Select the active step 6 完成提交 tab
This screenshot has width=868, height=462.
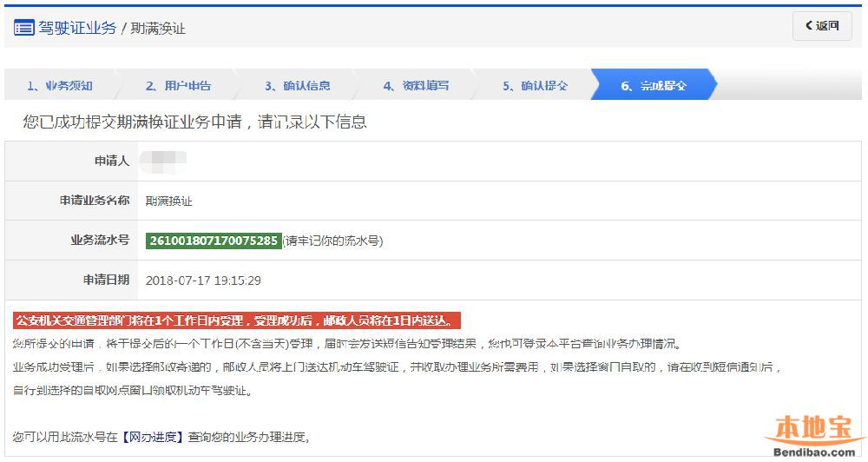(x=654, y=86)
